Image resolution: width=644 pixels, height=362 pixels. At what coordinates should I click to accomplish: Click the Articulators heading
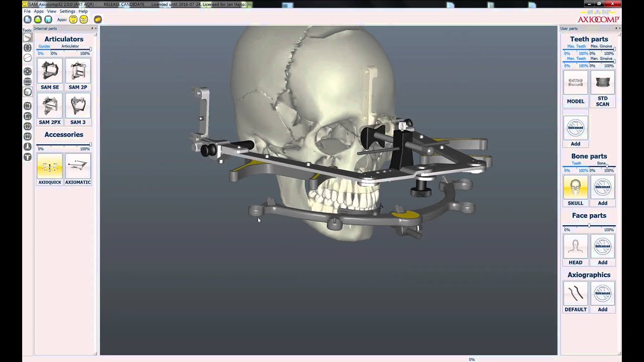[64, 39]
